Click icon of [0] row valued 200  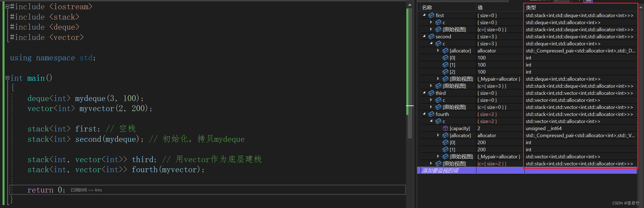[x=445, y=143]
